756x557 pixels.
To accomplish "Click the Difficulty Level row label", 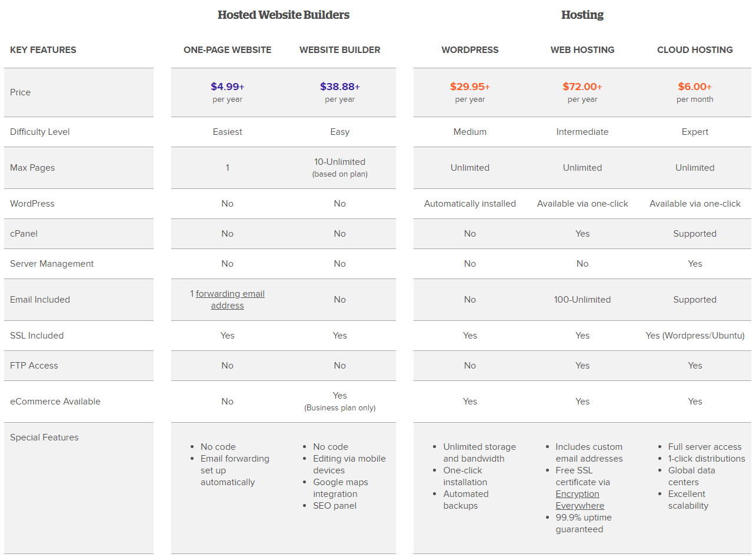I will click(40, 132).
